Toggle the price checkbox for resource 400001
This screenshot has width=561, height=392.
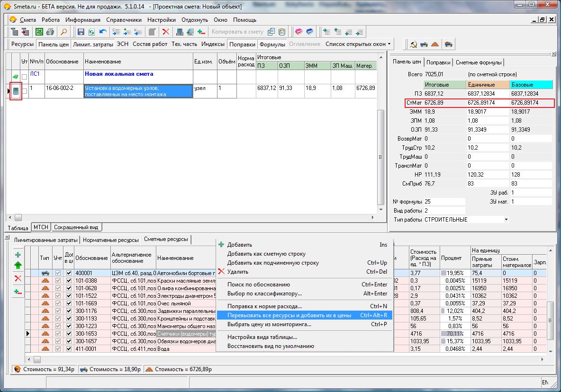click(69, 273)
